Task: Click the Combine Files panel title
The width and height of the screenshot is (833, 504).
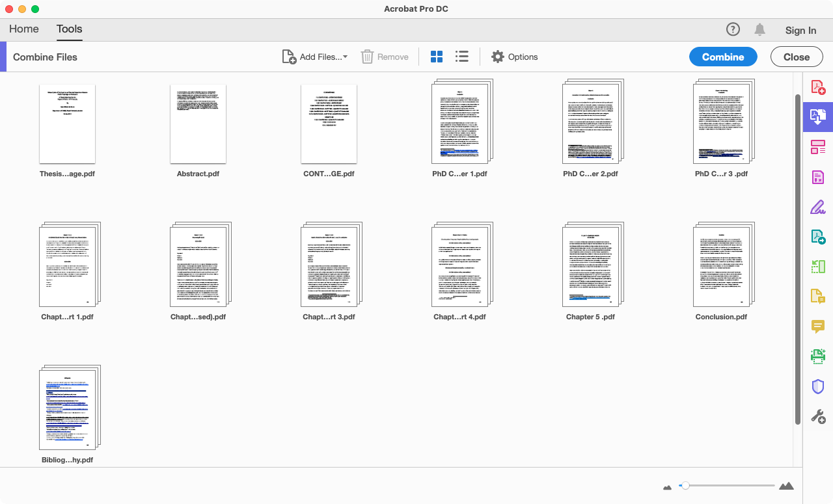Action: [x=45, y=57]
